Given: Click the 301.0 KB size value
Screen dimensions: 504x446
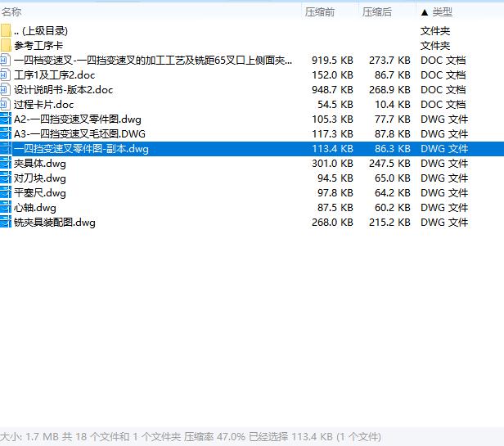Looking at the screenshot, I should coord(332,164).
